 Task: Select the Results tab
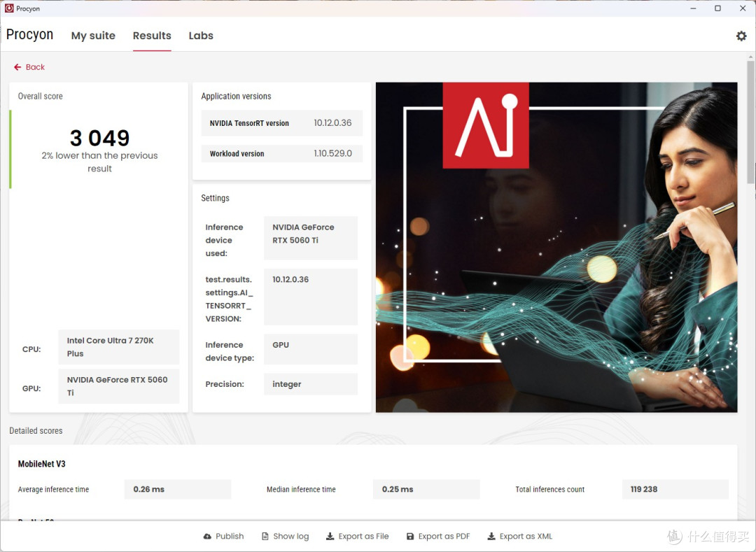[x=152, y=36]
